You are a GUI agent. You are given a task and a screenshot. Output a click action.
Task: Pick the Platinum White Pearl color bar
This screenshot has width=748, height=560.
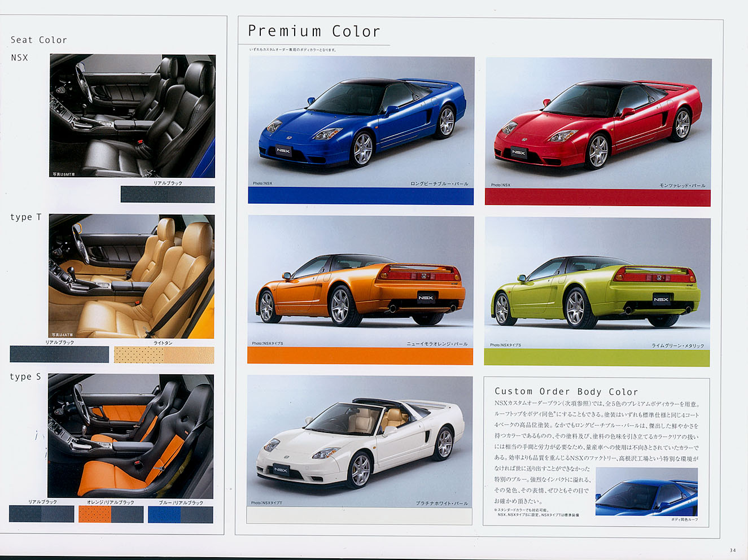pyautogui.click(x=360, y=515)
